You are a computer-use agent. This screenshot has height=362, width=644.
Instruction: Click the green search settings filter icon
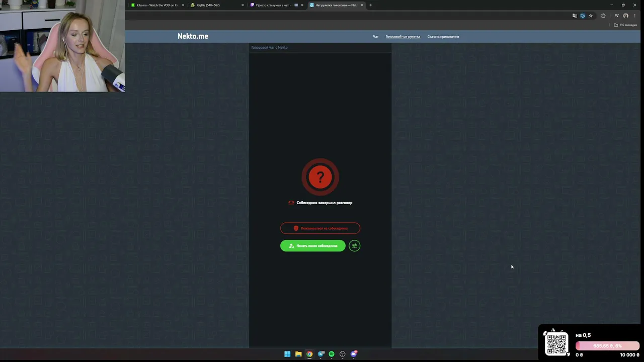pos(354,246)
